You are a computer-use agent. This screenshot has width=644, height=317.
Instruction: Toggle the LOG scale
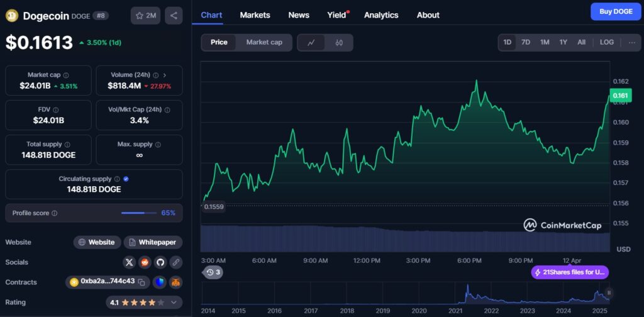607,42
